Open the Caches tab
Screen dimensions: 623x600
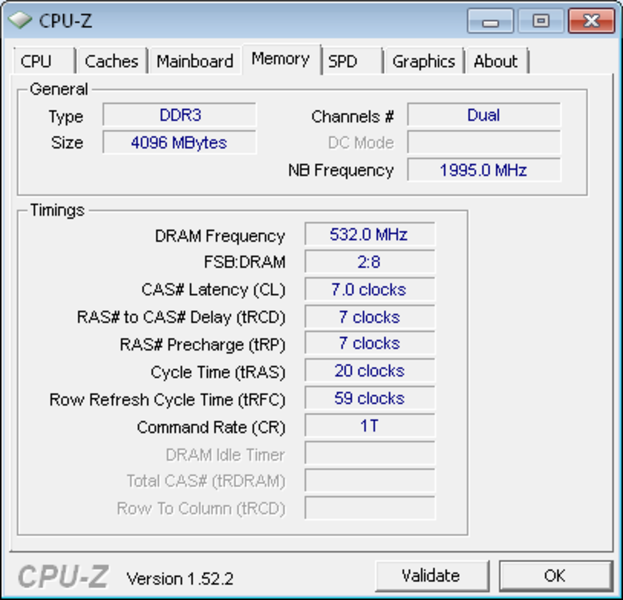112,61
